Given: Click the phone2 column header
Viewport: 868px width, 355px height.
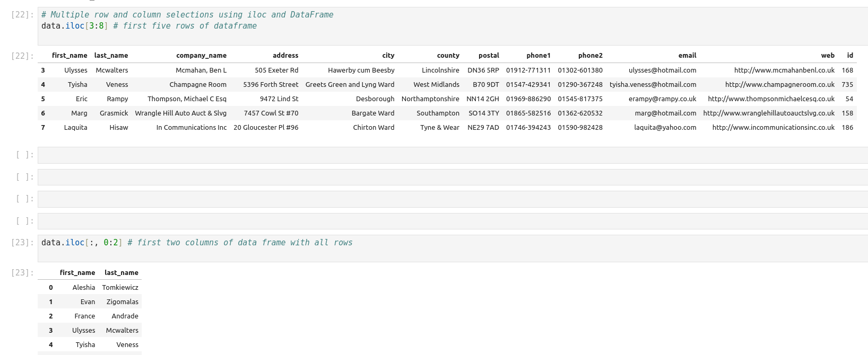Looking at the screenshot, I should (590, 56).
